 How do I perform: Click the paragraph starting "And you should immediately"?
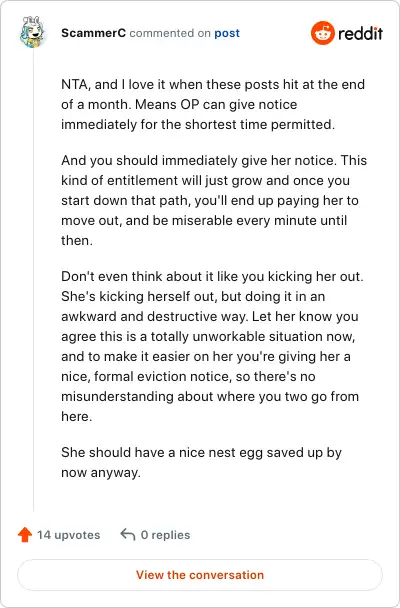[214, 200]
